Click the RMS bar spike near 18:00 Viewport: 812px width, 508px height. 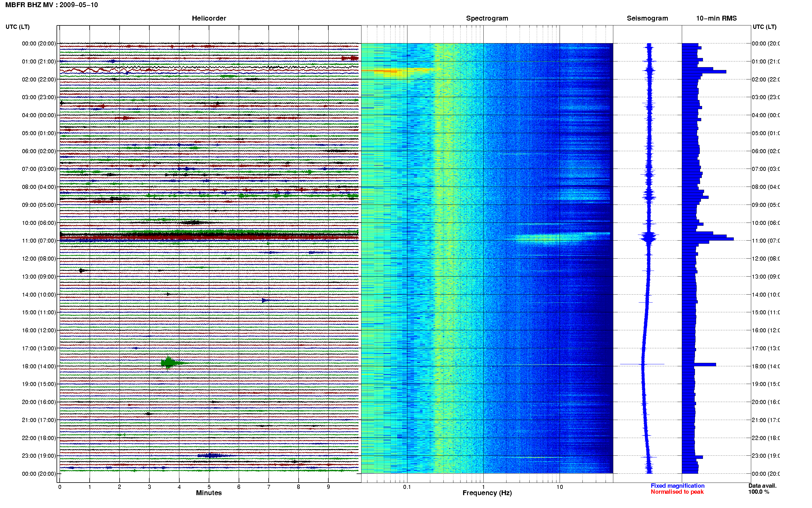699,365
